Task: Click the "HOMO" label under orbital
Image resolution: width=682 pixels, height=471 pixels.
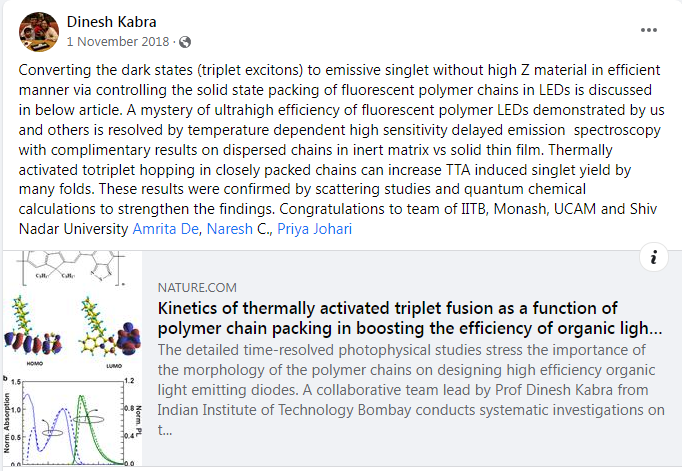Action: [30, 361]
